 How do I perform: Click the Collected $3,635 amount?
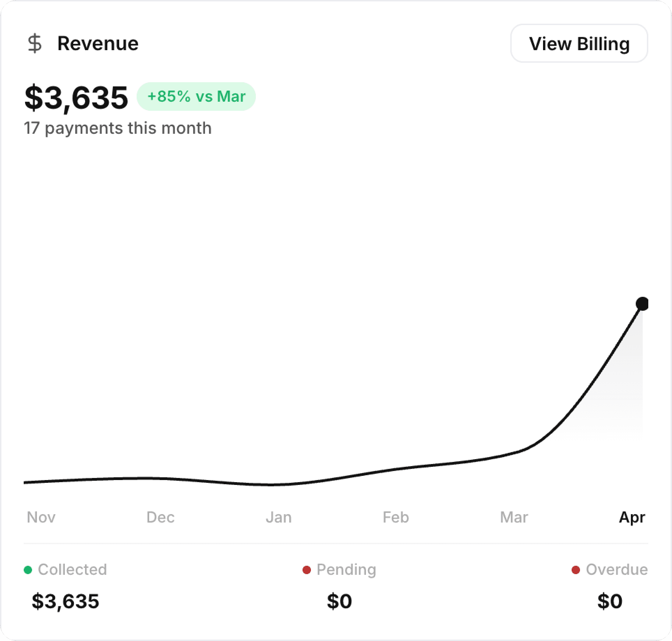point(66,601)
